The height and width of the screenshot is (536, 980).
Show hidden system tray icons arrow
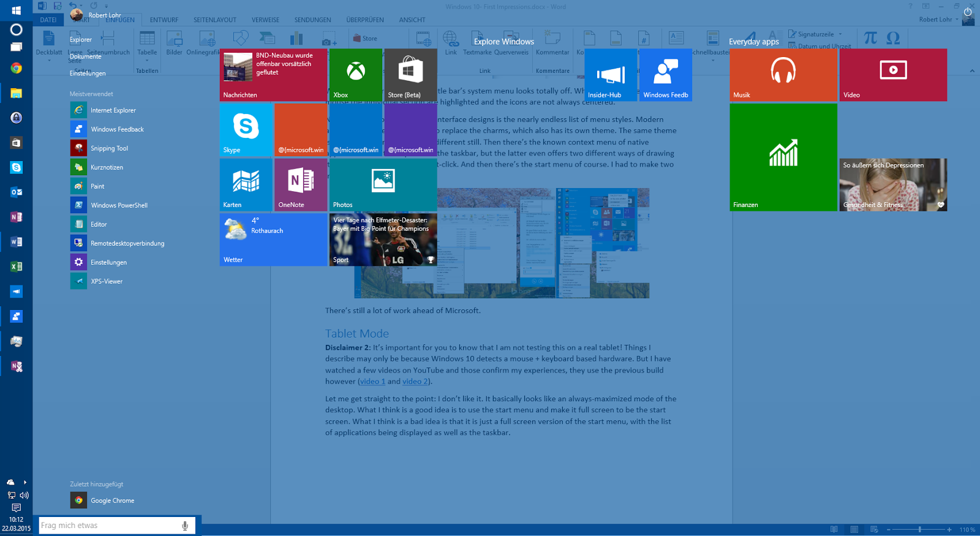coord(25,482)
